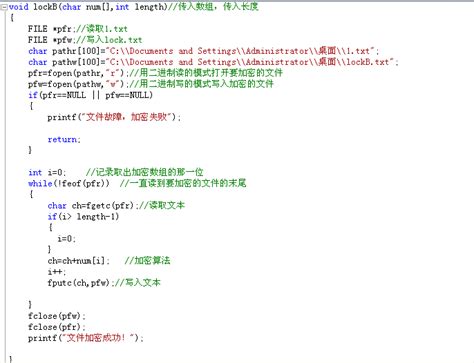Click the 'char pathw[100]' declaration line

click(213, 62)
